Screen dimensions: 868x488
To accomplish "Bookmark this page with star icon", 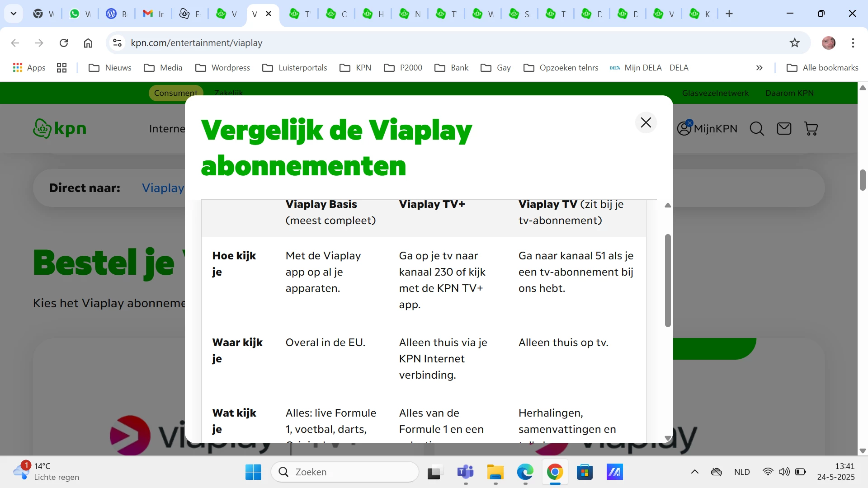I will point(794,43).
